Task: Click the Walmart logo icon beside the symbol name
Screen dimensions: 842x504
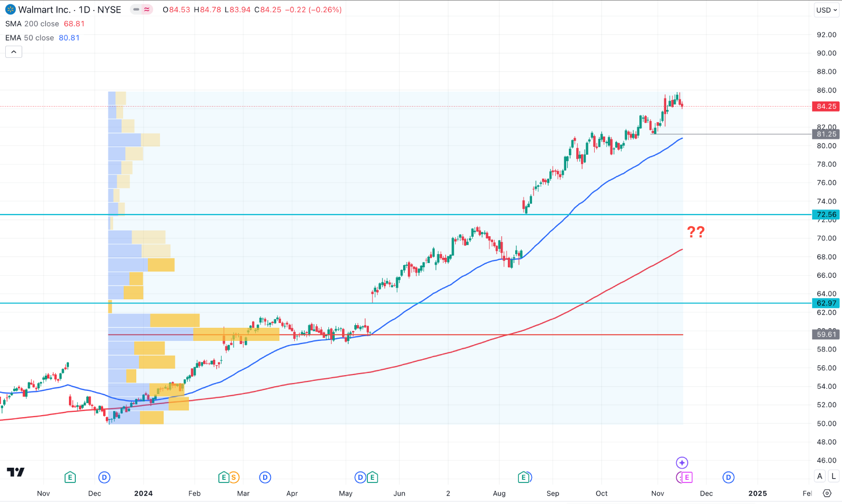Action: 10,9
